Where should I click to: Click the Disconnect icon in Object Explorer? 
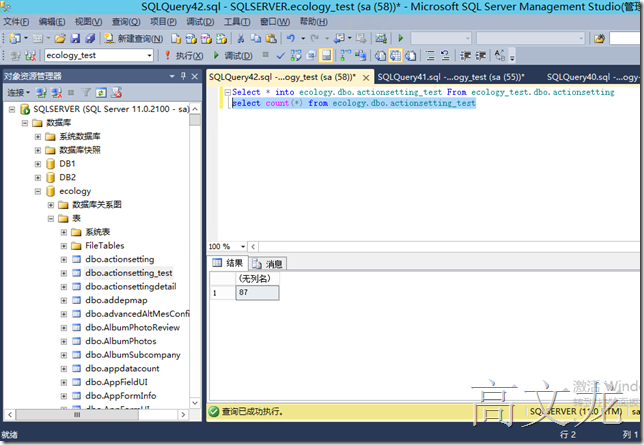(x=57, y=93)
